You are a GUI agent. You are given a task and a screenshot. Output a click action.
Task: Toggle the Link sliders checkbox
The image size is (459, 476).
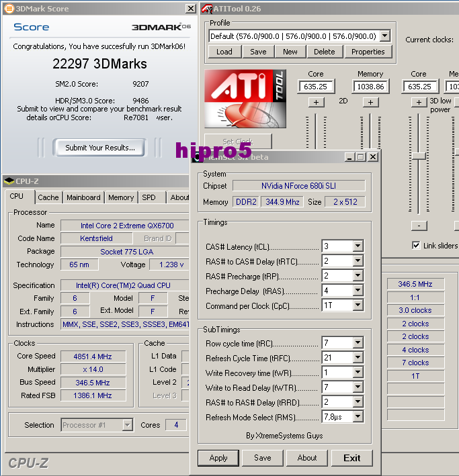point(416,245)
